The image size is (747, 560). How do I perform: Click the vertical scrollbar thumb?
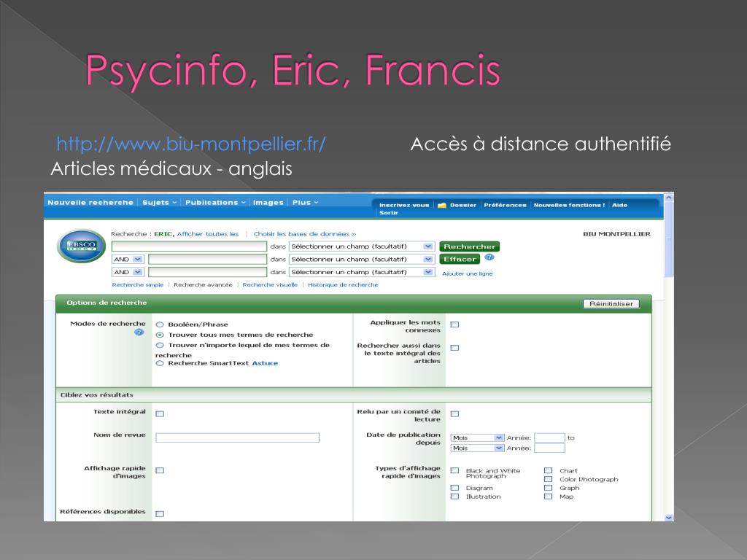pos(669,239)
